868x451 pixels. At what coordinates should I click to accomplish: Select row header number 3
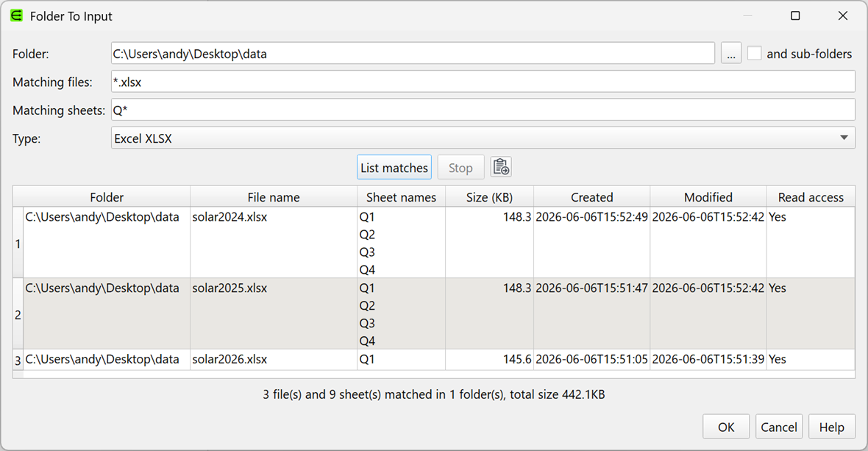click(x=18, y=360)
